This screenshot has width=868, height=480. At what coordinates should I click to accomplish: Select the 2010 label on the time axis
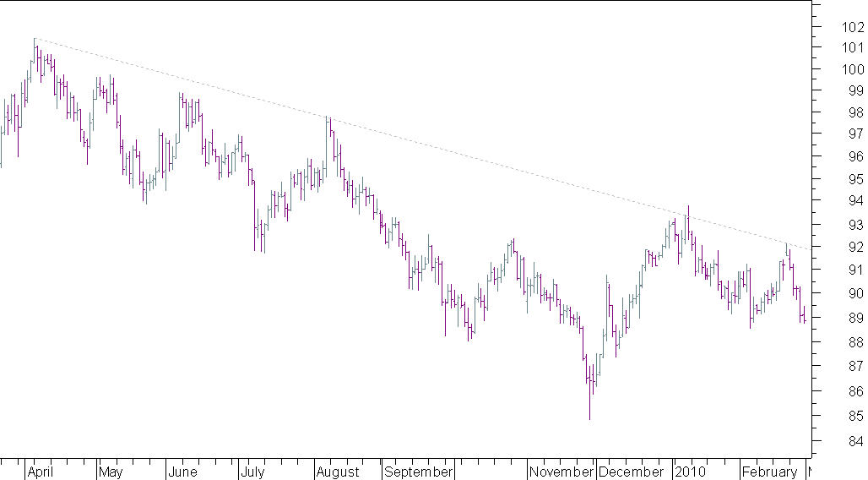(691, 472)
